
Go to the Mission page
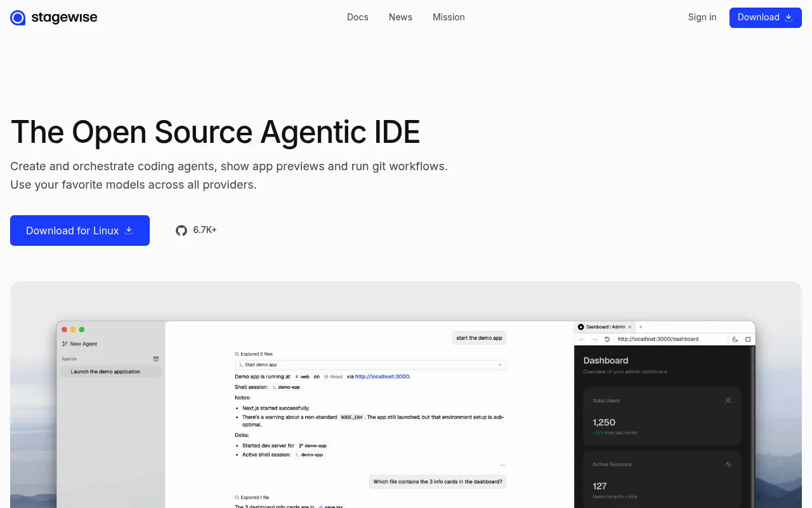[449, 17]
